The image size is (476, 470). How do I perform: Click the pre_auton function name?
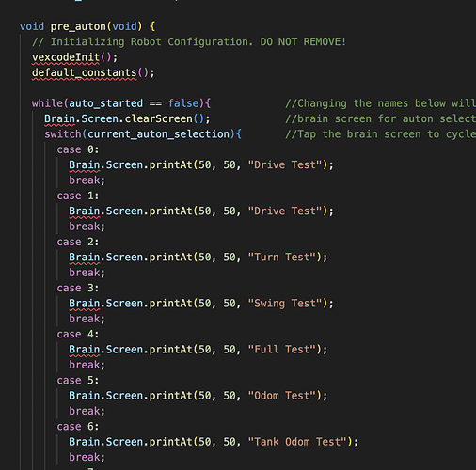tap(78, 26)
